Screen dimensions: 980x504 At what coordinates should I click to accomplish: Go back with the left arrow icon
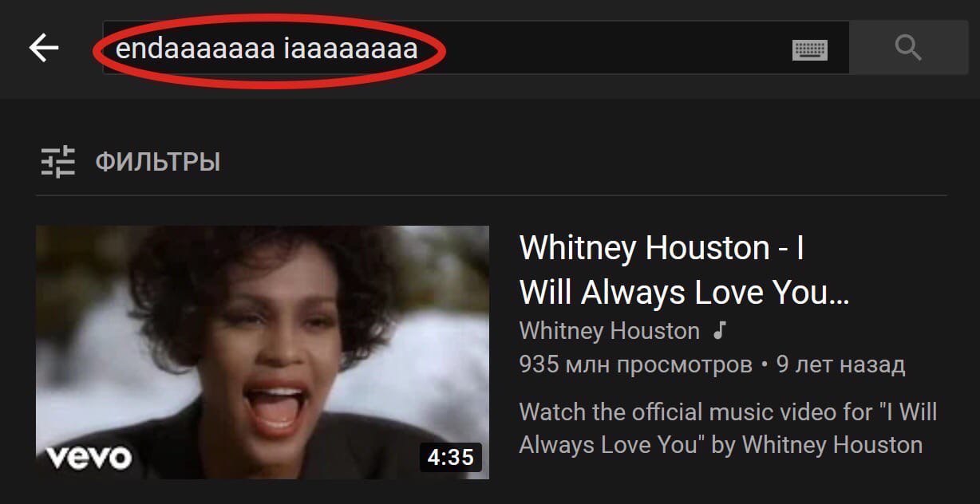[x=44, y=49]
